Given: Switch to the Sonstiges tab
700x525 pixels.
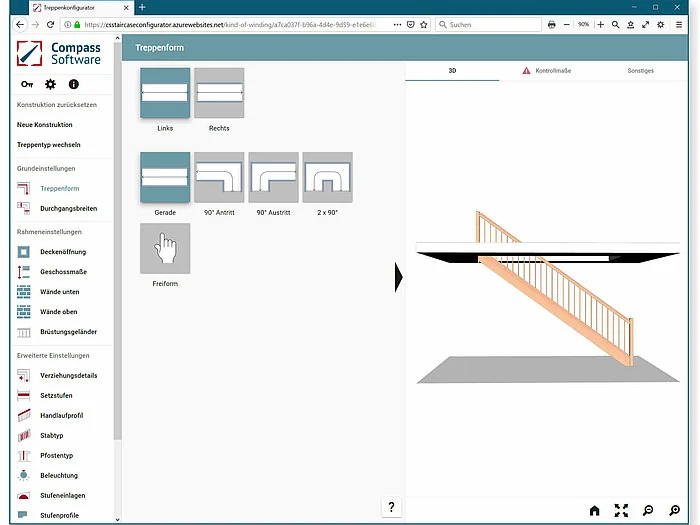Looking at the screenshot, I should 640,71.
